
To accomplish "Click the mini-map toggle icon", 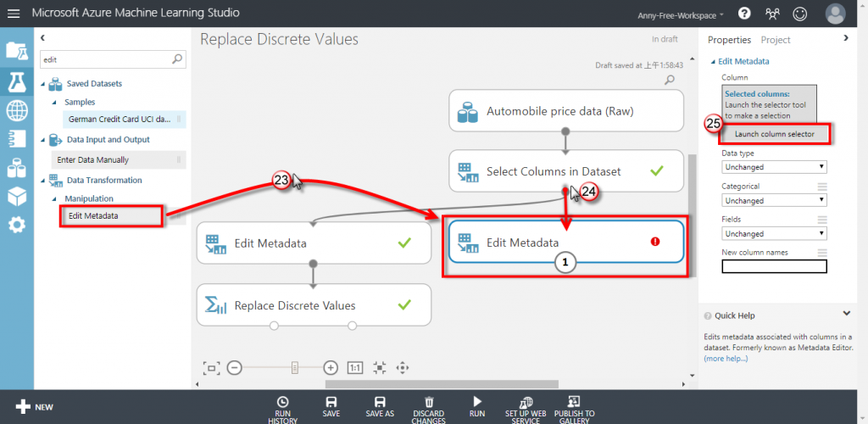I will click(379, 367).
